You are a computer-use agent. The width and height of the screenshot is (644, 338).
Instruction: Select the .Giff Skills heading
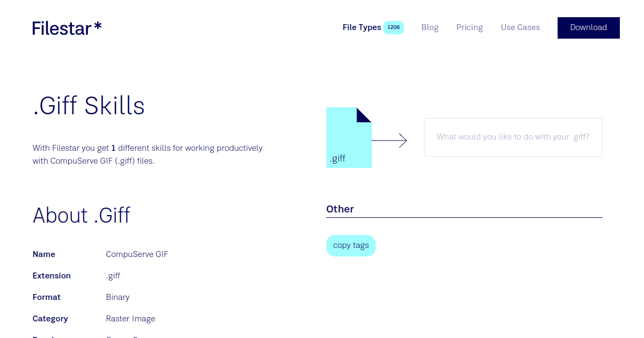click(x=89, y=106)
